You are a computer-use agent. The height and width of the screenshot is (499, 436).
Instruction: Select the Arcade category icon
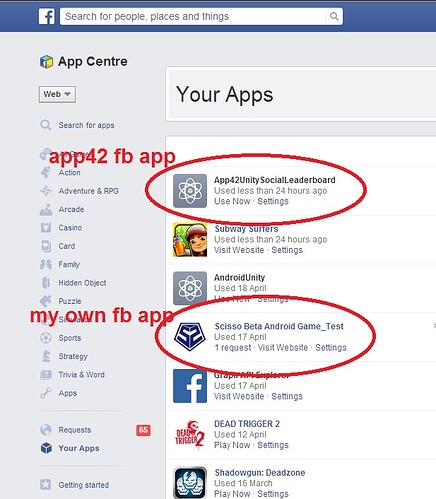tap(46, 209)
